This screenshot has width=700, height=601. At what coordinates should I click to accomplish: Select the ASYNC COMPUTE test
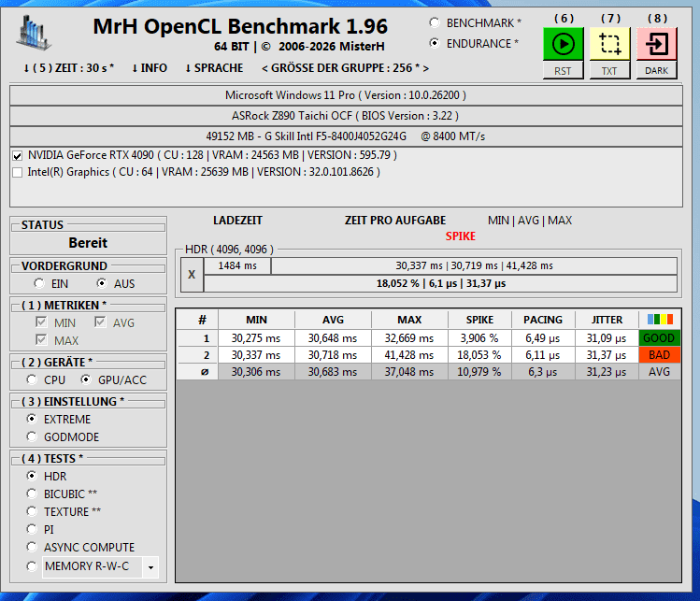31,547
